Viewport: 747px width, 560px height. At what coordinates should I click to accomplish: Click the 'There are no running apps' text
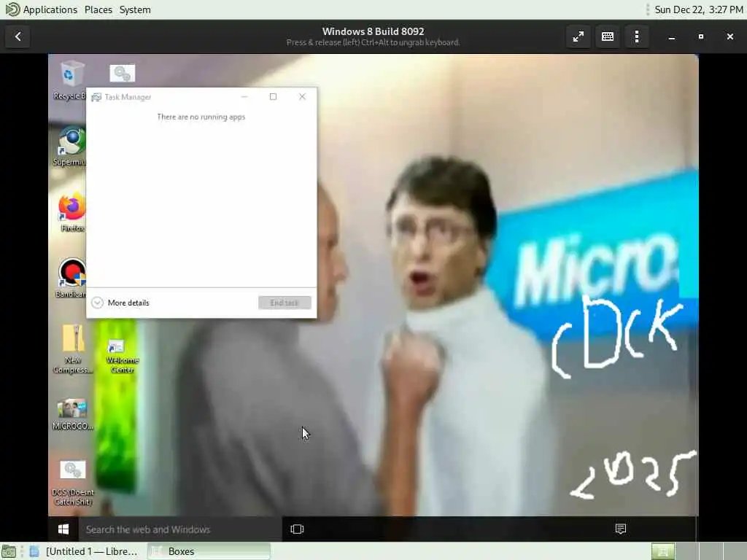[x=201, y=117]
